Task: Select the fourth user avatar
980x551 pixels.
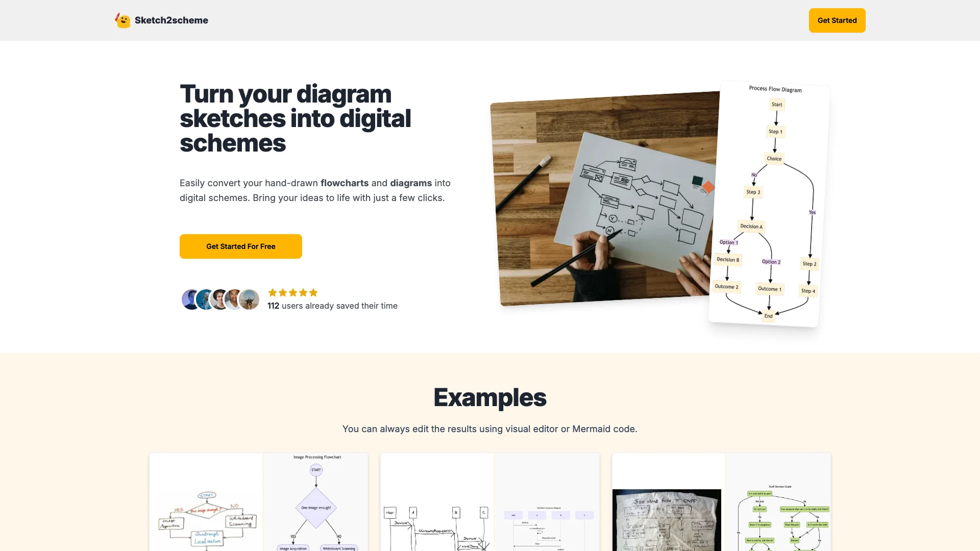Action: (x=234, y=299)
